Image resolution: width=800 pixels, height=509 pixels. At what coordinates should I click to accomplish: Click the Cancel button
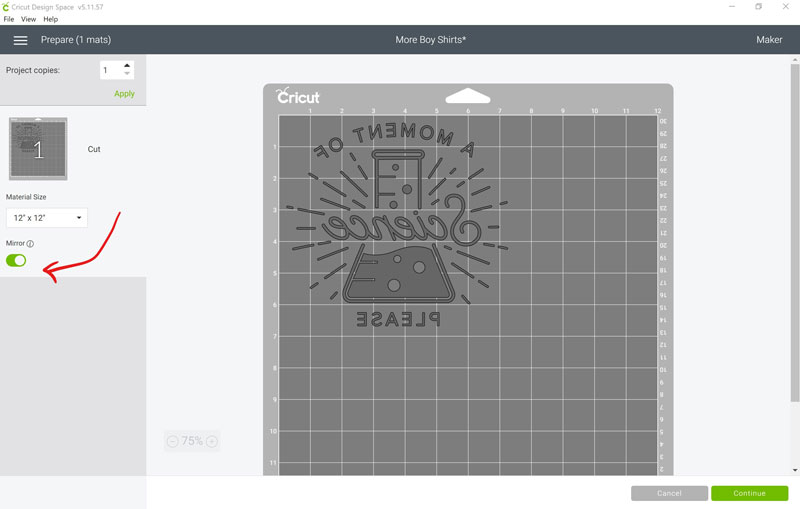click(x=669, y=493)
